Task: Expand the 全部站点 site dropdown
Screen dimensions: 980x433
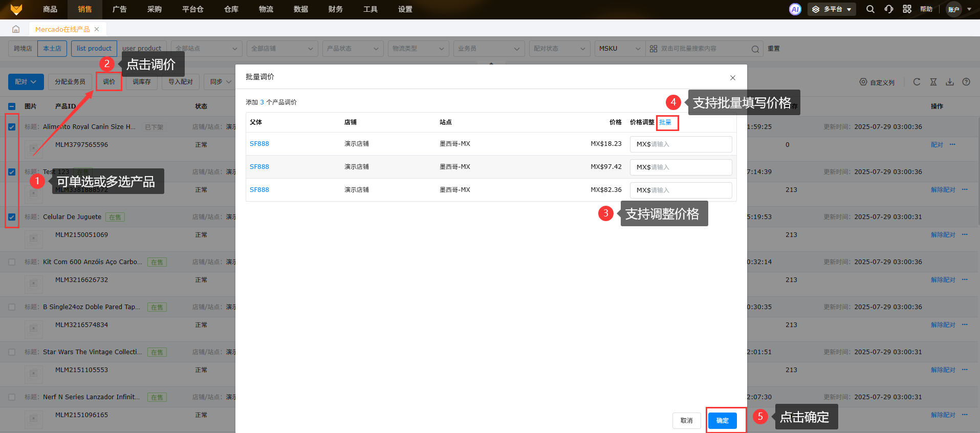Action: [207, 49]
